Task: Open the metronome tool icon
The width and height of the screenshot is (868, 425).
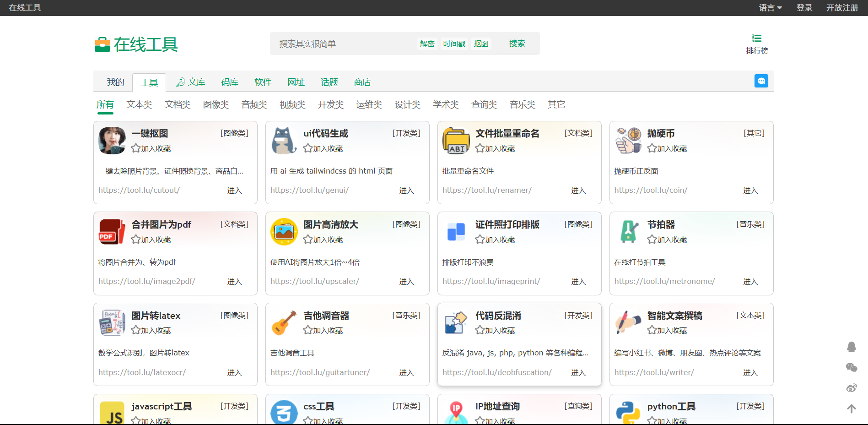Action: point(628,231)
